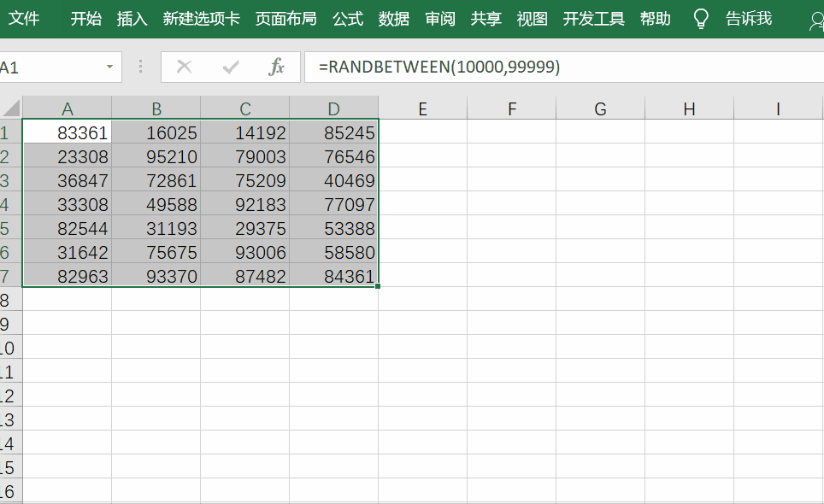Switch to the 公式 ribbon tab
This screenshot has width=824, height=504.
click(347, 19)
